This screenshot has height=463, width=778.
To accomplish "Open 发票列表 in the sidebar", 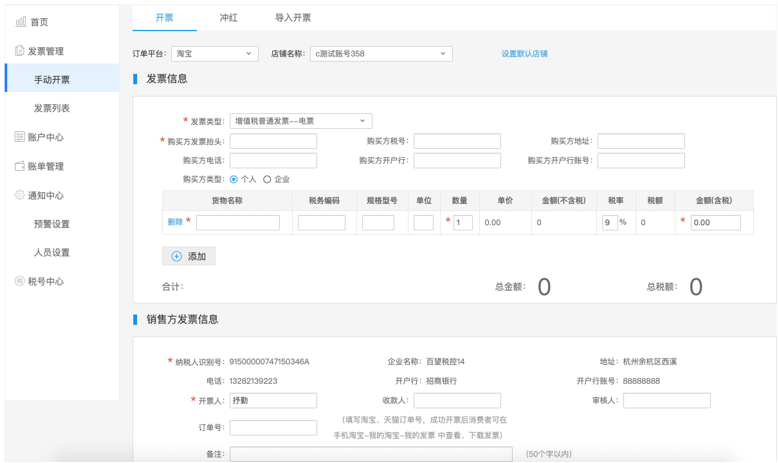I will (52, 108).
